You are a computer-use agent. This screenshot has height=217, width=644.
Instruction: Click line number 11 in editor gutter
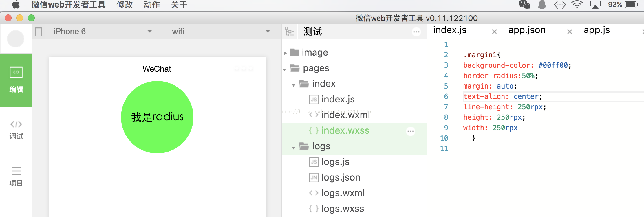click(x=444, y=148)
